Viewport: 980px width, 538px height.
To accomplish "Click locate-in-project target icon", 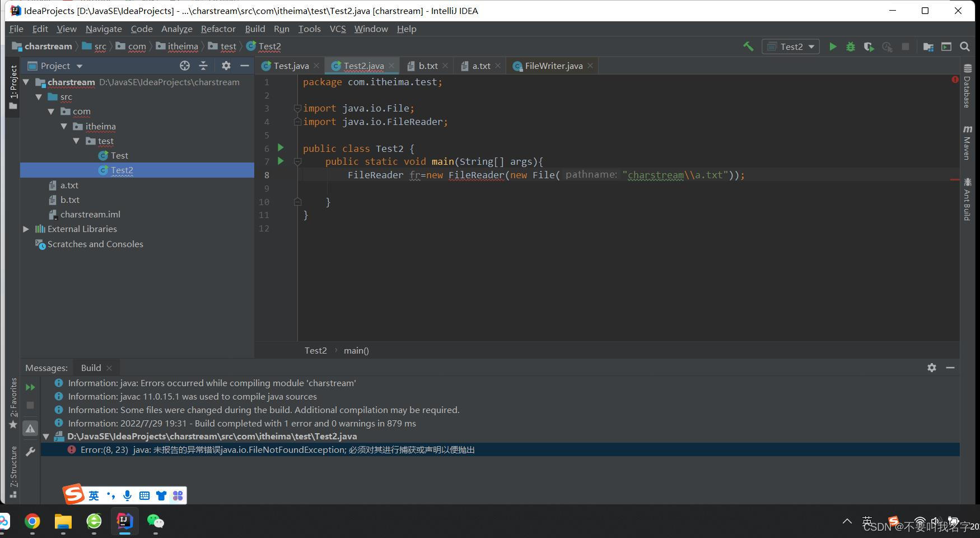I will 185,66.
